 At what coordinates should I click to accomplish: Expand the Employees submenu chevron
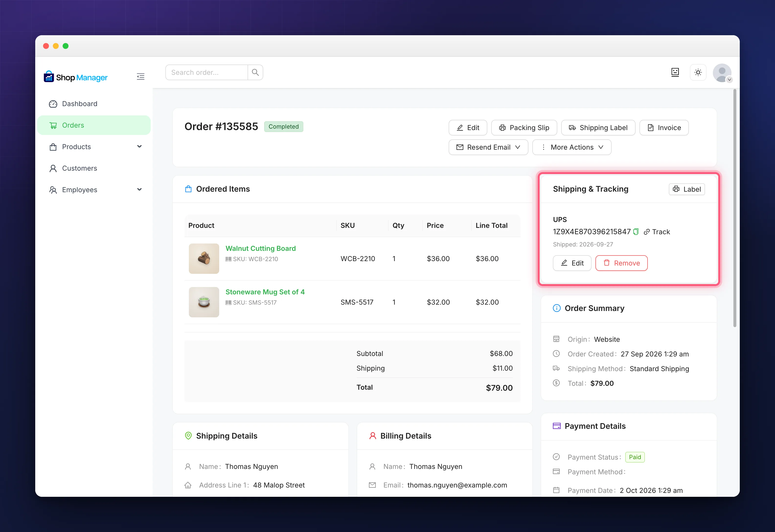[139, 190]
